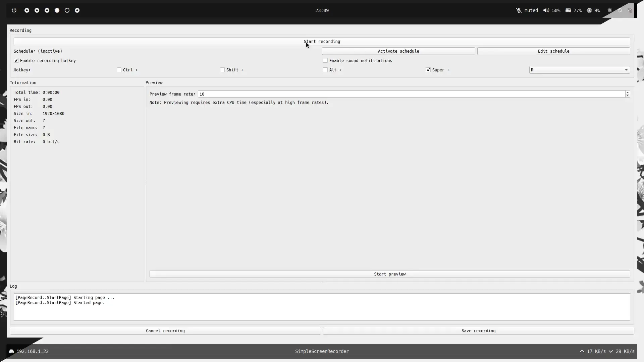Check the Ctrl modifier checkbox
Viewport: 644px width, 362px height.
point(119,70)
